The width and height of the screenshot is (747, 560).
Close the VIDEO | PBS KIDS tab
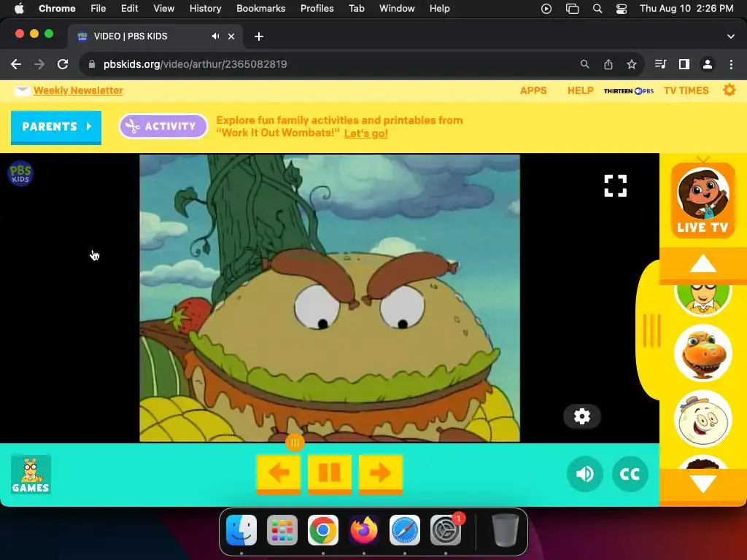(231, 36)
